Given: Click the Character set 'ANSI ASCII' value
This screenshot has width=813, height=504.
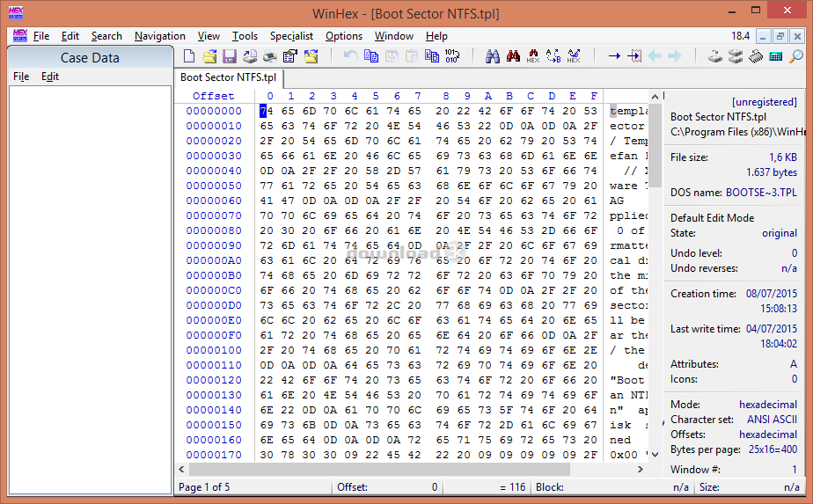Looking at the screenshot, I should (x=772, y=419).
